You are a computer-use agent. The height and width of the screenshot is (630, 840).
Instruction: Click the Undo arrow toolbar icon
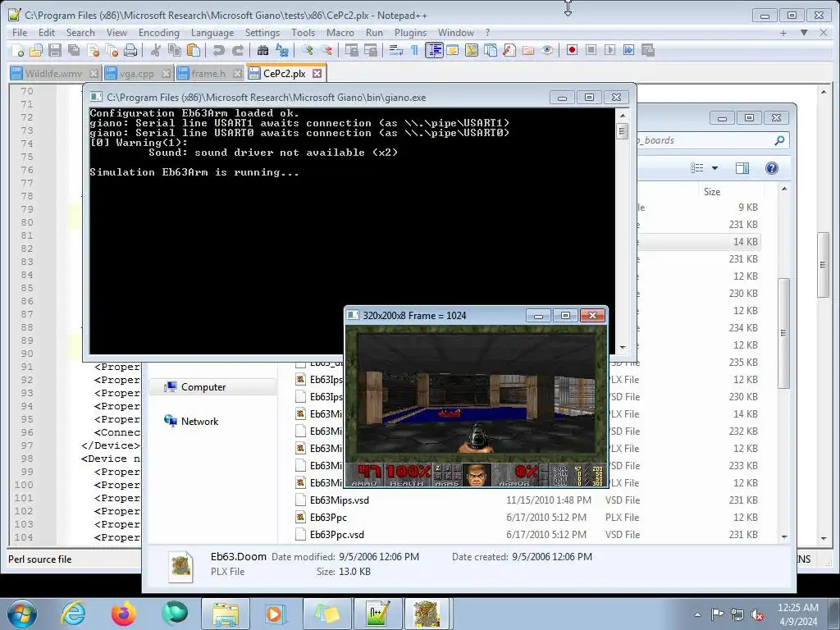click(218, 50)
